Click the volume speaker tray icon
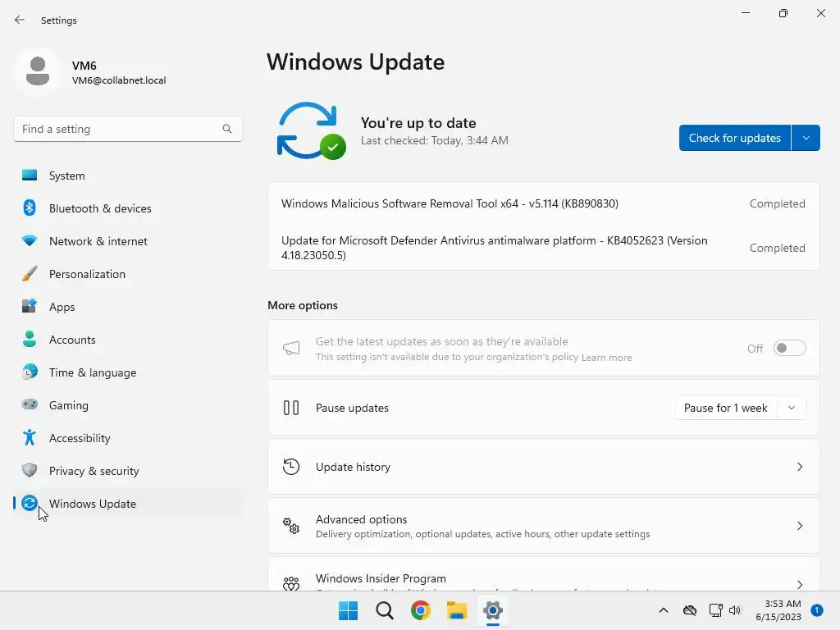The height and width of the screenshot is (630, 840). (735, 610)
